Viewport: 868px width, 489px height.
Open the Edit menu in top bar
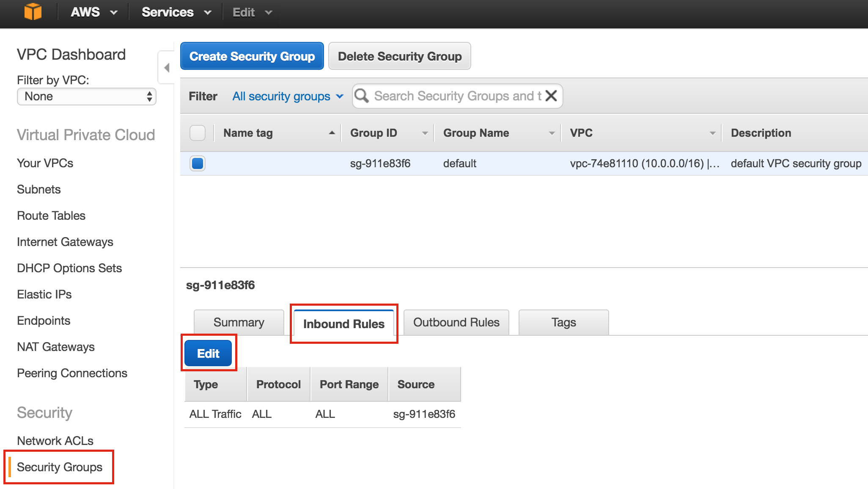(x=252, y=12)
